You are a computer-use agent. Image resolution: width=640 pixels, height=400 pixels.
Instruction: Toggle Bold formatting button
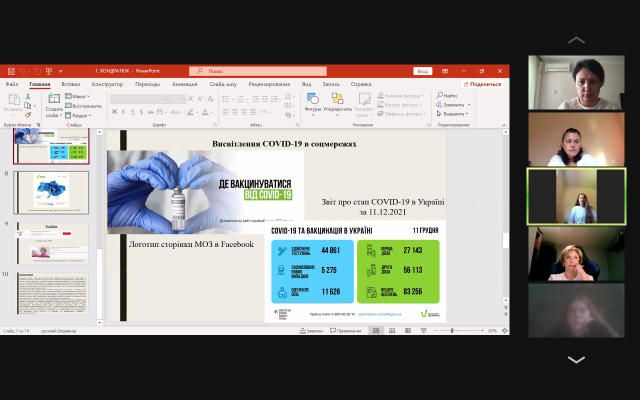[114, 112]
